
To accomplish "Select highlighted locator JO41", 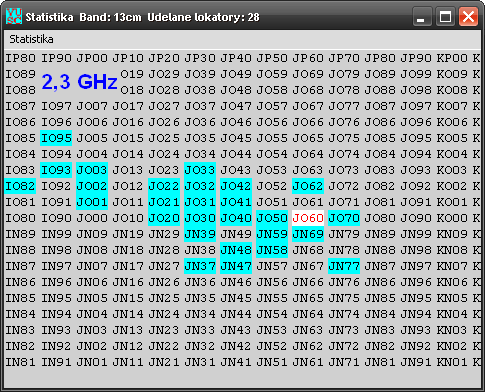I will pyautogui.click(x=236, y=202).
